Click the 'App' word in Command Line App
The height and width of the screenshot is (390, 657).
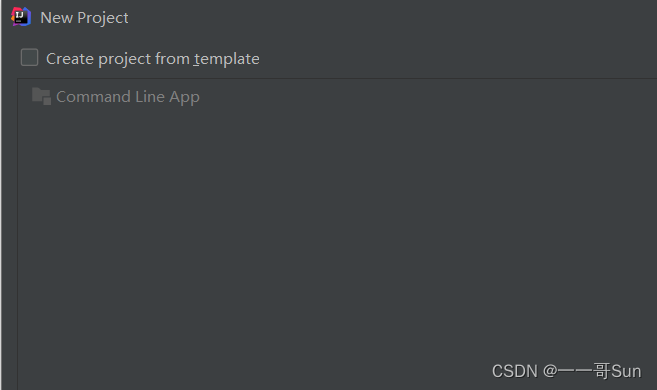[184, 98]
